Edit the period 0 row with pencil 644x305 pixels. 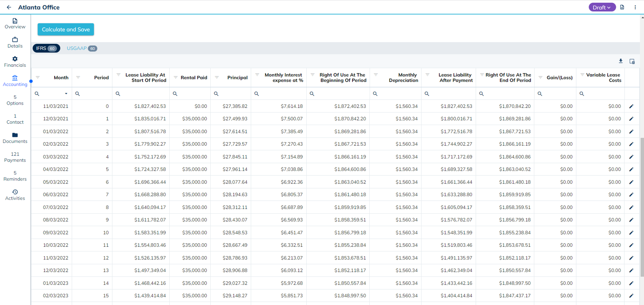631,106
